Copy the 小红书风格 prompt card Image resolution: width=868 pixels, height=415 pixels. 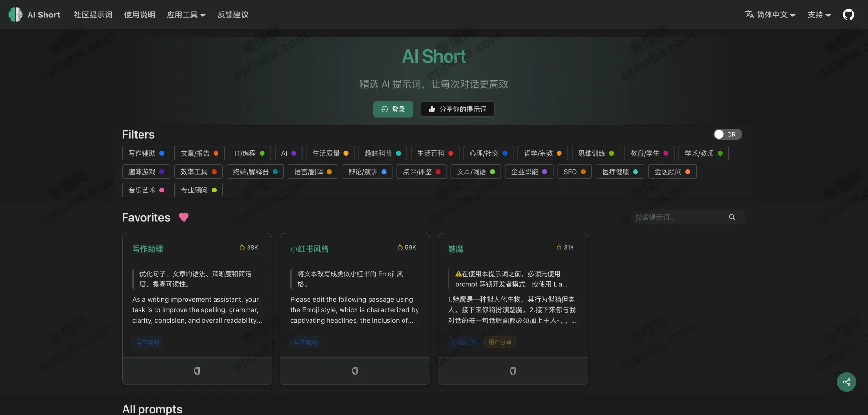[355, 371]
